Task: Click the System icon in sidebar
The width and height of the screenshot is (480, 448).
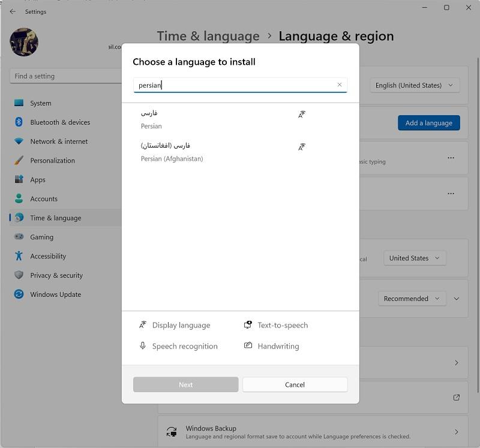Action: pos(19,103)
